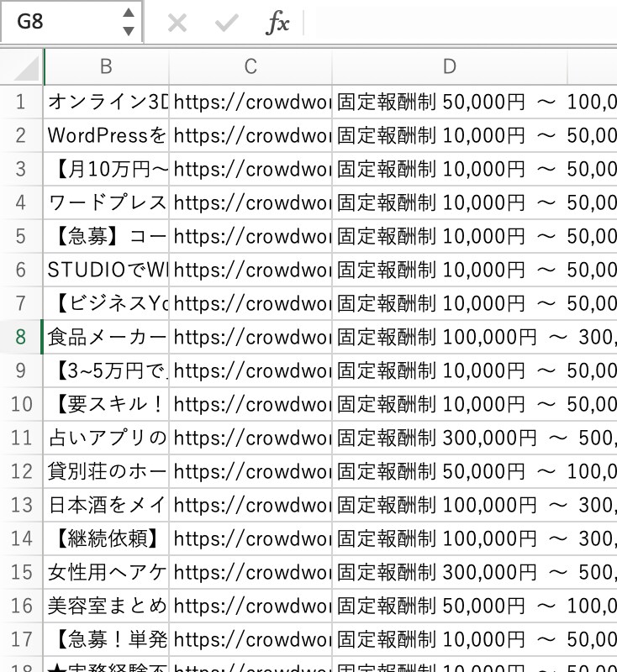This screenshot has height=672, width=617.
Task: Click the crowdworks URL in row 12
Action: (250, 471)
